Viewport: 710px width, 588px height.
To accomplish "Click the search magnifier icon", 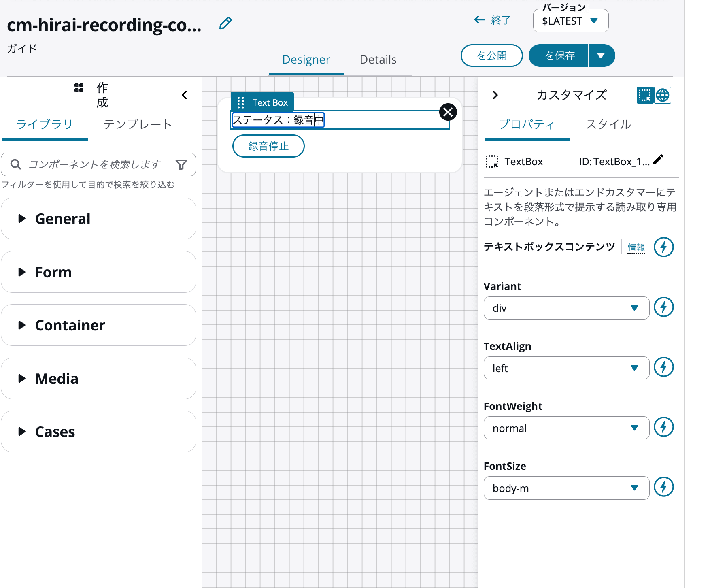I will coord(16,164).
